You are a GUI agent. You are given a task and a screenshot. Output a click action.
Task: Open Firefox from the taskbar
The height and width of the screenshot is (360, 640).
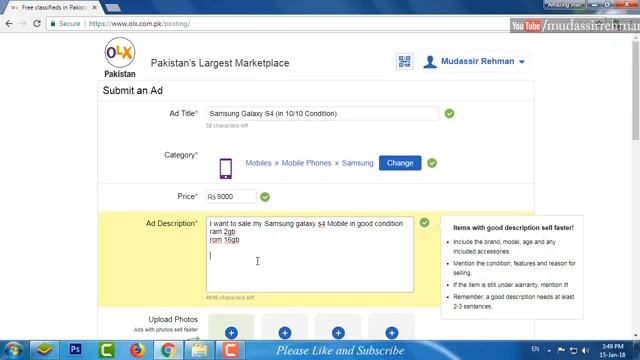[138, 350]
